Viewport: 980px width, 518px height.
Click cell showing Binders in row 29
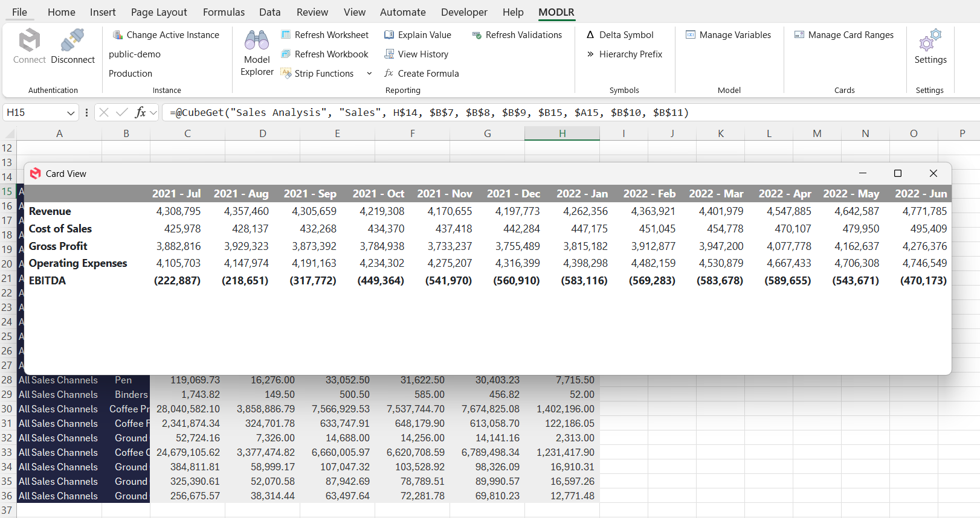126,394
